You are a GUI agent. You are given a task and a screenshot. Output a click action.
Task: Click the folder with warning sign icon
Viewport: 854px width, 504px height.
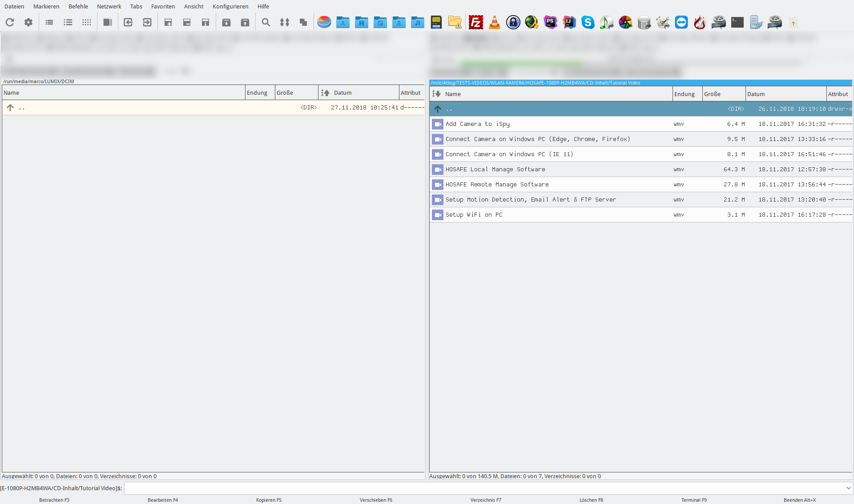(x=455, y=22)
